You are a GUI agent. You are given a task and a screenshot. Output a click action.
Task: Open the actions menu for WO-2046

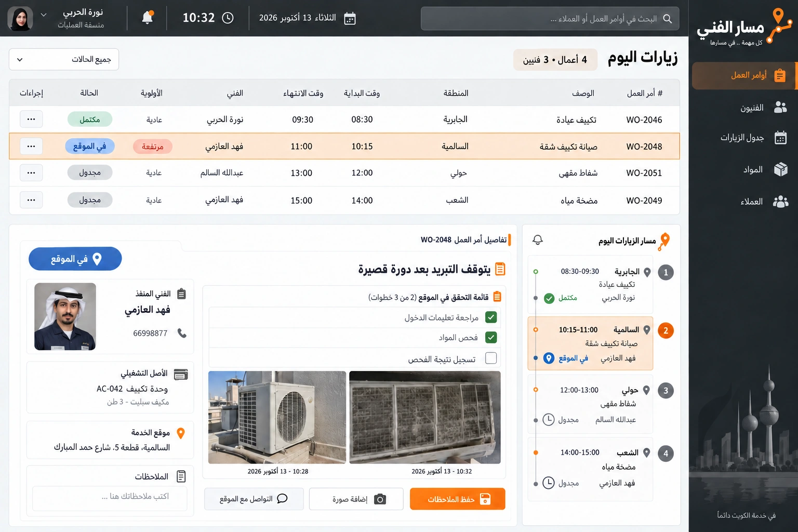coord(31,119)
